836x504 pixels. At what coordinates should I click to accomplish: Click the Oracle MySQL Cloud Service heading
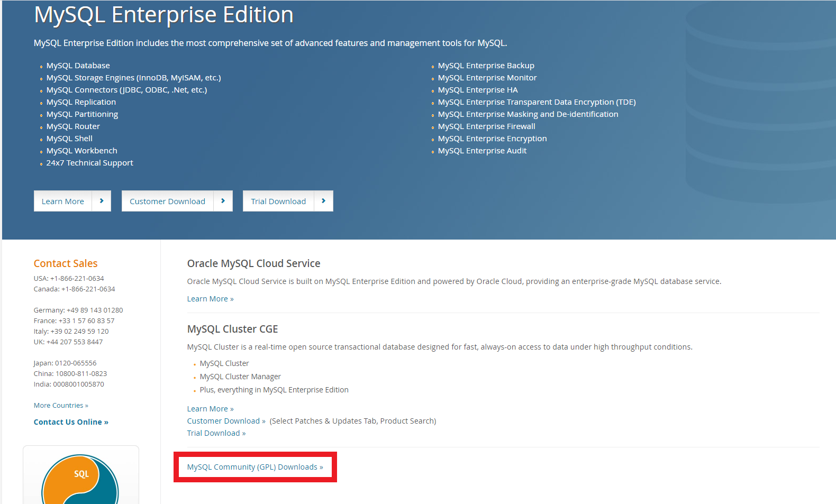click(254, 263)
